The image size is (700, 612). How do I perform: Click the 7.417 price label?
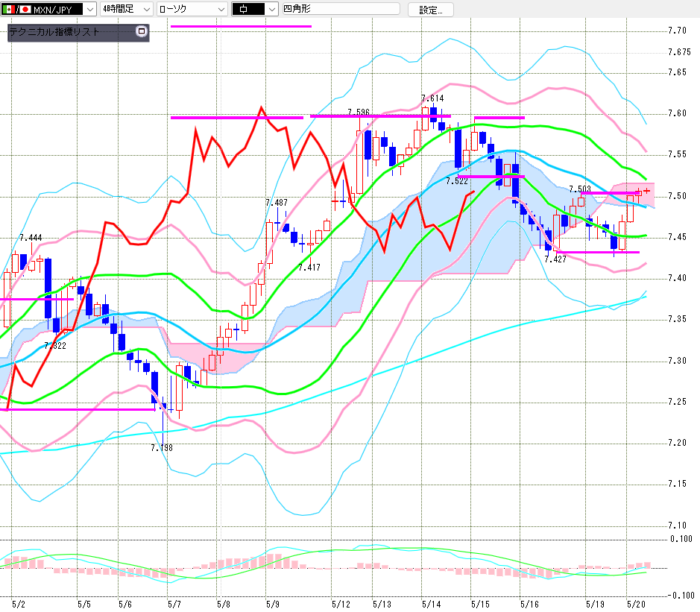point(309,268)
